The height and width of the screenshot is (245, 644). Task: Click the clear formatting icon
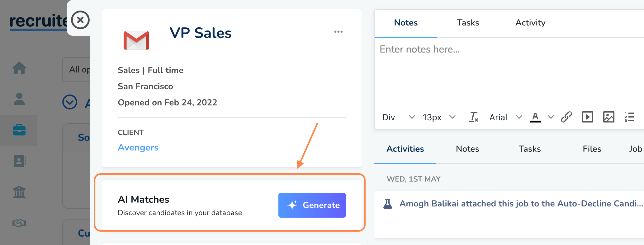coord(473,117)
